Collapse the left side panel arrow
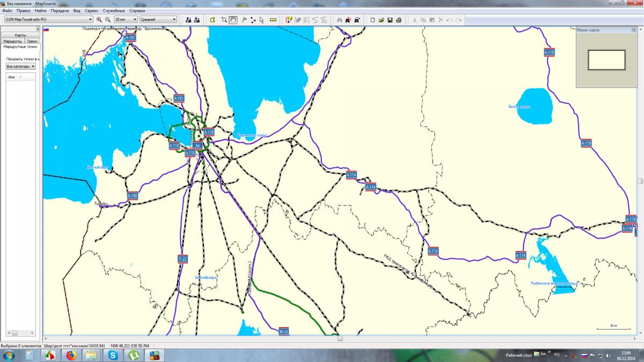Viewport: 644px width, 362px height. pos(38,28)
